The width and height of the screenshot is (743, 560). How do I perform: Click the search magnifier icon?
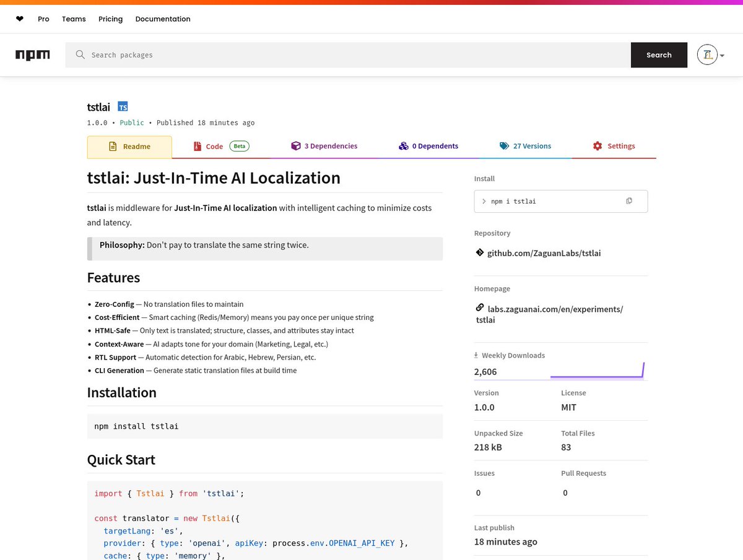[x=80, y=54]
